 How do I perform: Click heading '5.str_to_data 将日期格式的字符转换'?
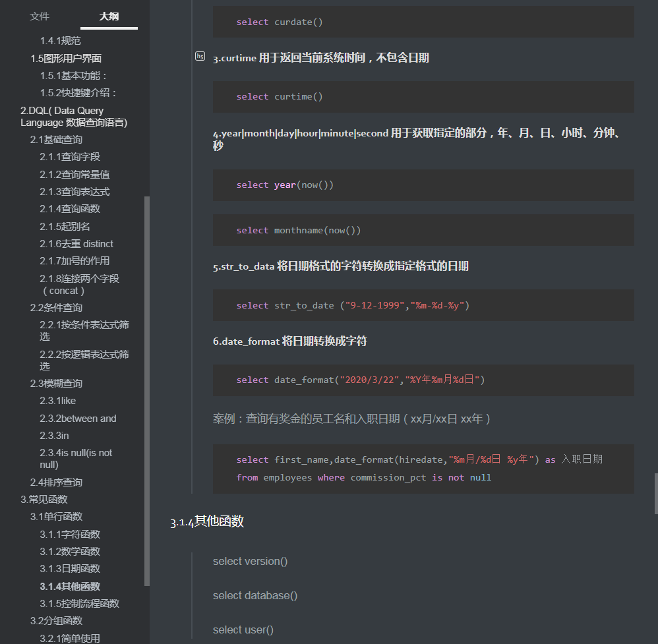340,266
